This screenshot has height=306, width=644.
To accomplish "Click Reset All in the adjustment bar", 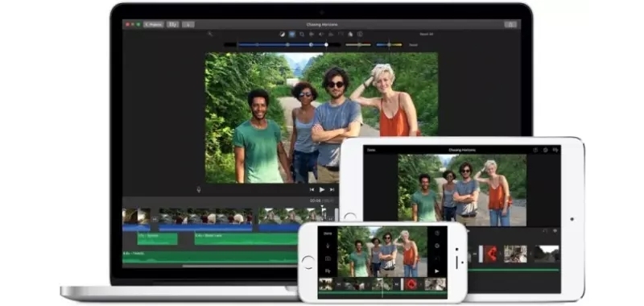I will point(426,35).
